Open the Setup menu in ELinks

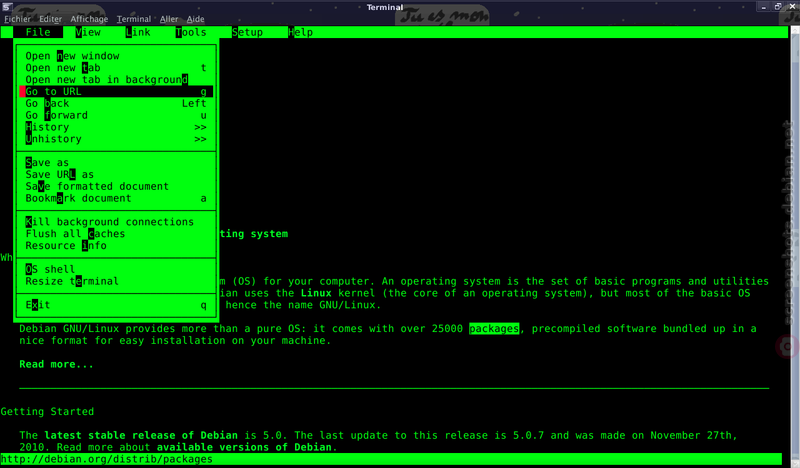pyautogui.click(x=247, y=32)
